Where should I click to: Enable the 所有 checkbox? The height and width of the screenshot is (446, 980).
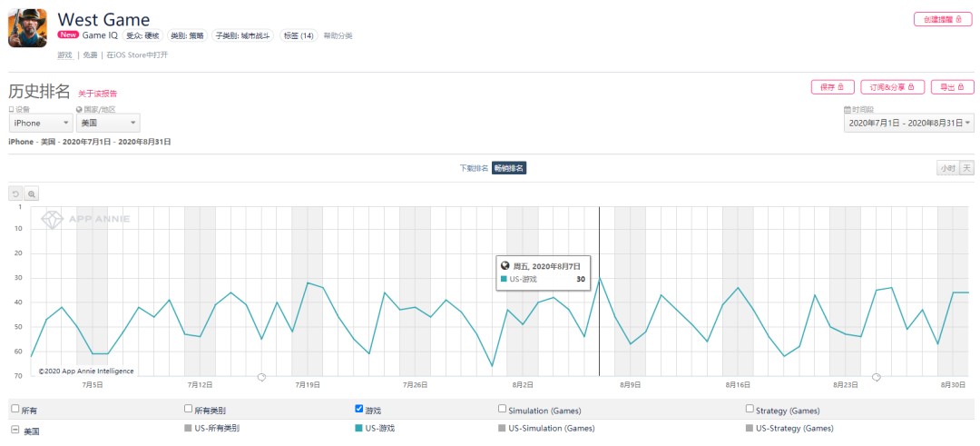pyautogui.click(x=15, y=410)
